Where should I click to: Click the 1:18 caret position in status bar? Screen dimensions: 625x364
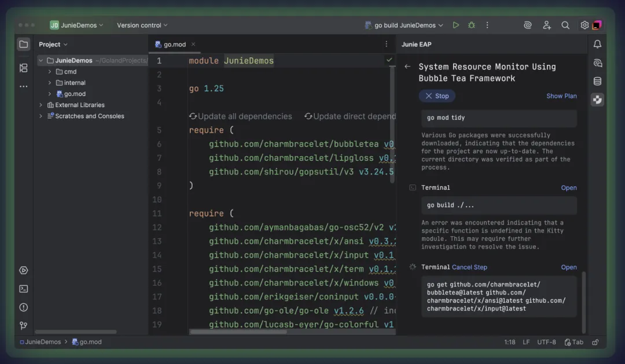(x=509, y=342)
